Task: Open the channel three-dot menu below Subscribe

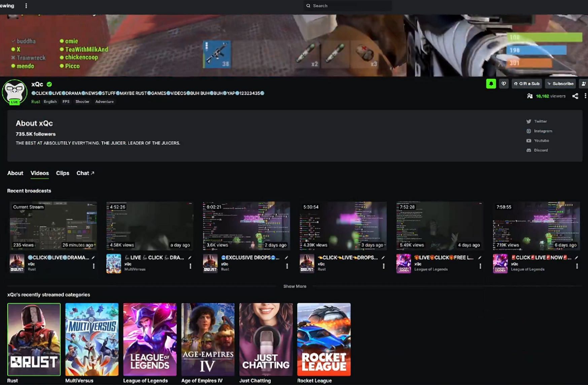Action: (x=585, y=96)
